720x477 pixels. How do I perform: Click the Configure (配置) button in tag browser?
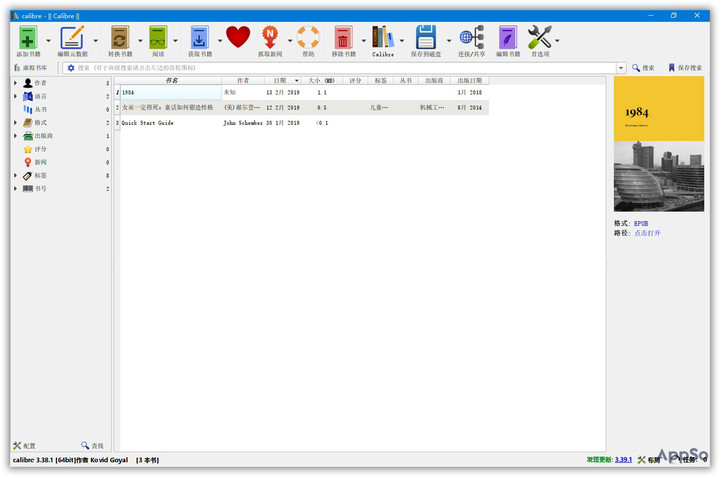[24, 446]
